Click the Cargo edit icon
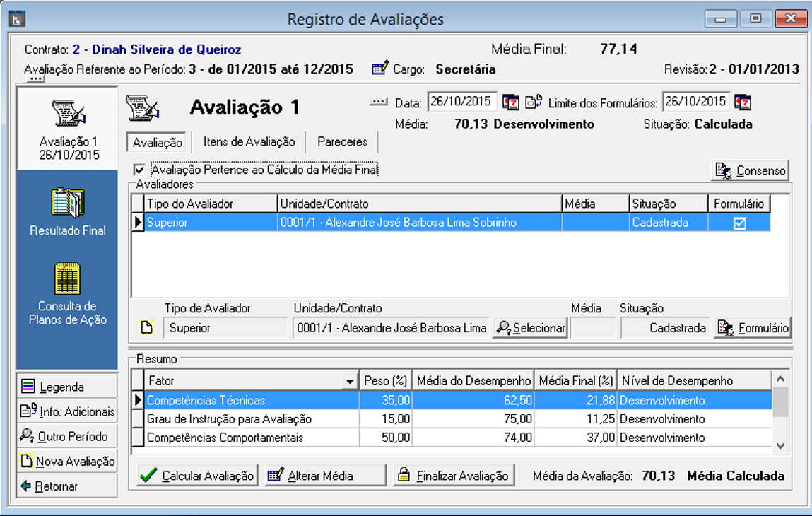Screen dimensions: 812x516 pyautogui.click(x=380, y=69)
